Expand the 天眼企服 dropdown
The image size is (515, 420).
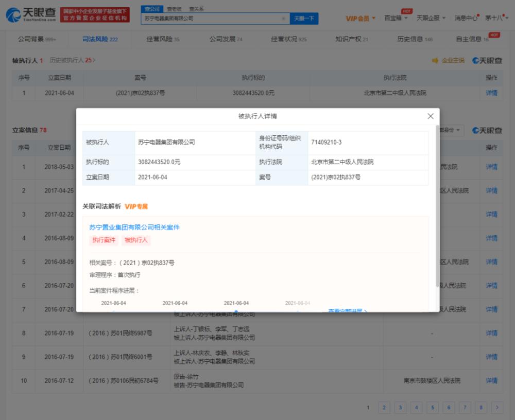[431, 18]
